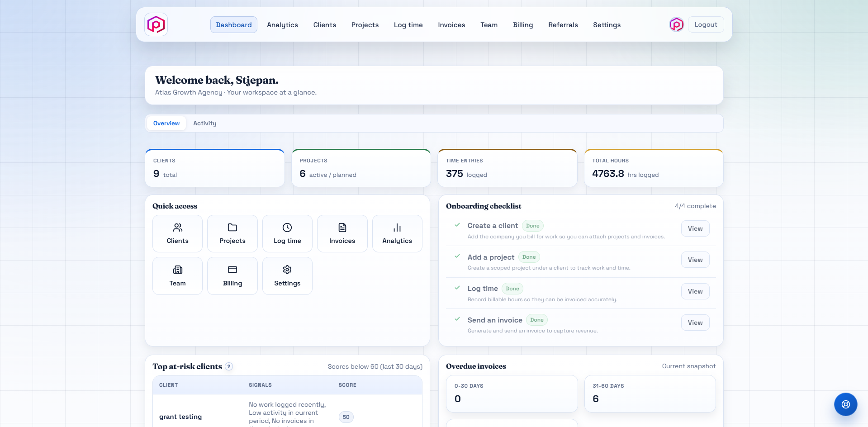Open Analytics chart icon in Quick access
Viewport: 868px width, 427px height.
397,228
